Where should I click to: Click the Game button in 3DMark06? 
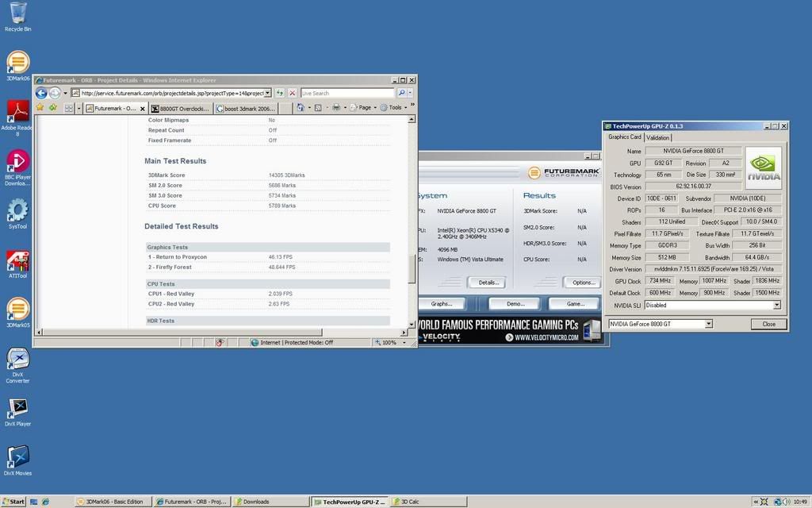[x=575, y=304]
